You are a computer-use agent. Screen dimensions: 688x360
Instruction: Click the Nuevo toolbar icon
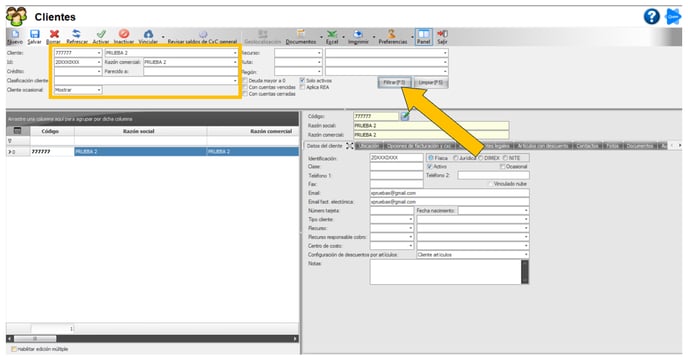pyautogui.click(x=15, y=36)
